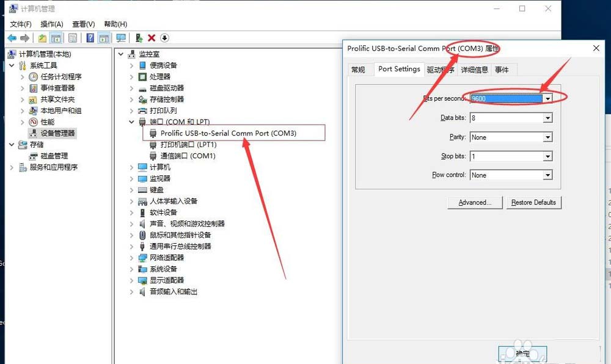Select Prolific USB-to-Serial Comm Port (COM3)
This screenshot has height=364, width=611.
pyautogui.click(x=229, y=133)
